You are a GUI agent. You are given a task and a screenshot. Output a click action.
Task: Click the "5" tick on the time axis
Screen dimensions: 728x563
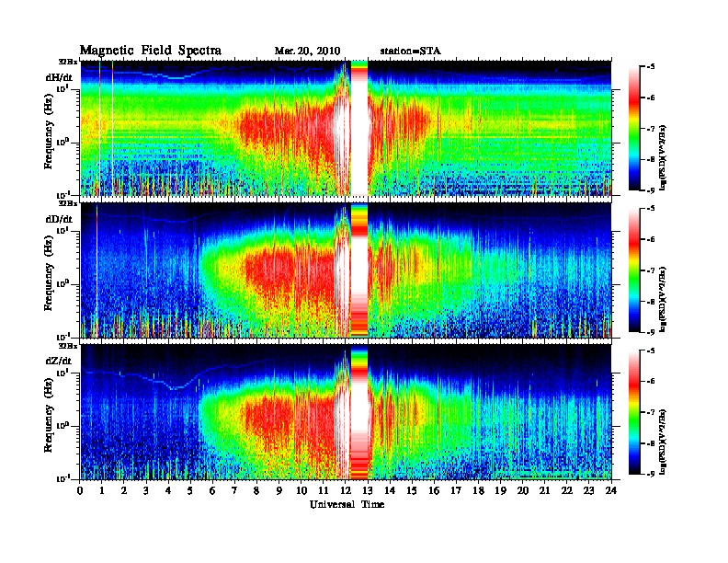(x=190, y=490)
